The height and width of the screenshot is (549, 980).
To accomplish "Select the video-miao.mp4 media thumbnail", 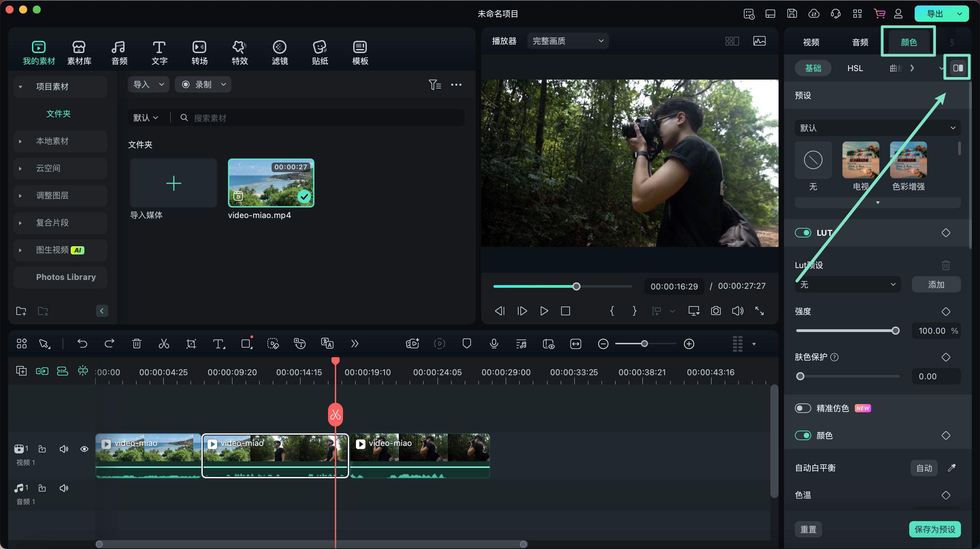I will click(x=271, y=183).
